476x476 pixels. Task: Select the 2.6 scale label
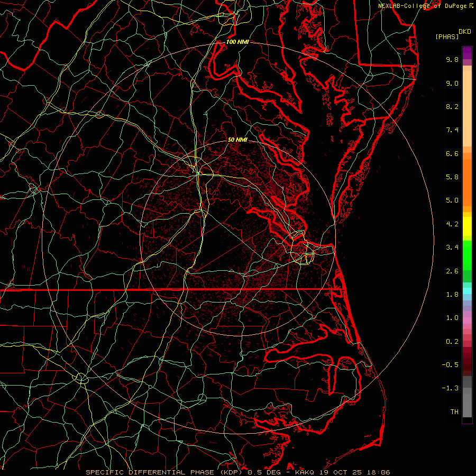(452, 271)
